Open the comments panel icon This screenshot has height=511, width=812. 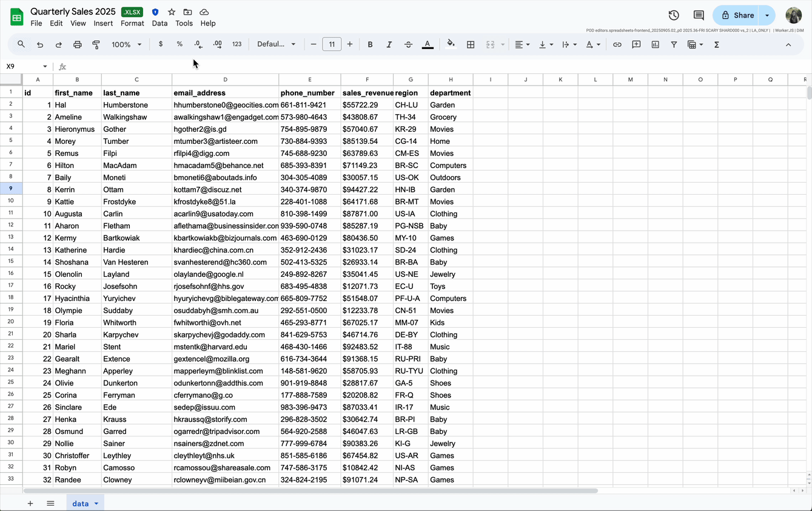[x=699, y=16]
